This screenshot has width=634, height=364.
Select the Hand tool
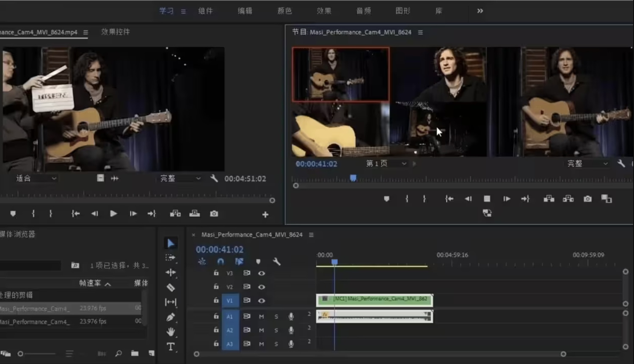click(x=171, y=331)
